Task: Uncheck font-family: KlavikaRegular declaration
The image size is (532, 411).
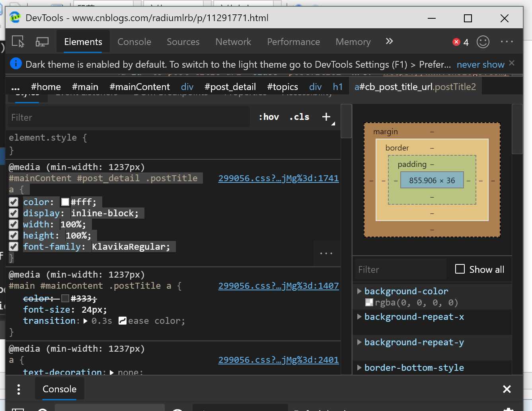Action: (x=14, y=247)
